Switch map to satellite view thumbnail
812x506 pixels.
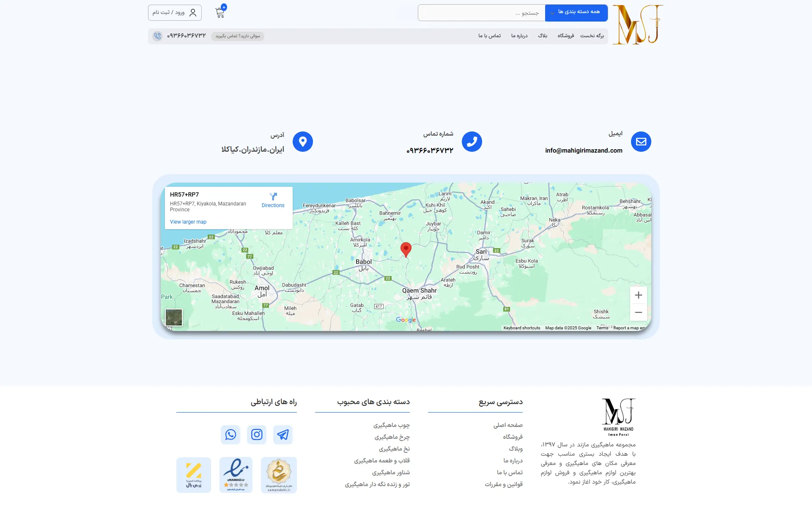(174, 317)
